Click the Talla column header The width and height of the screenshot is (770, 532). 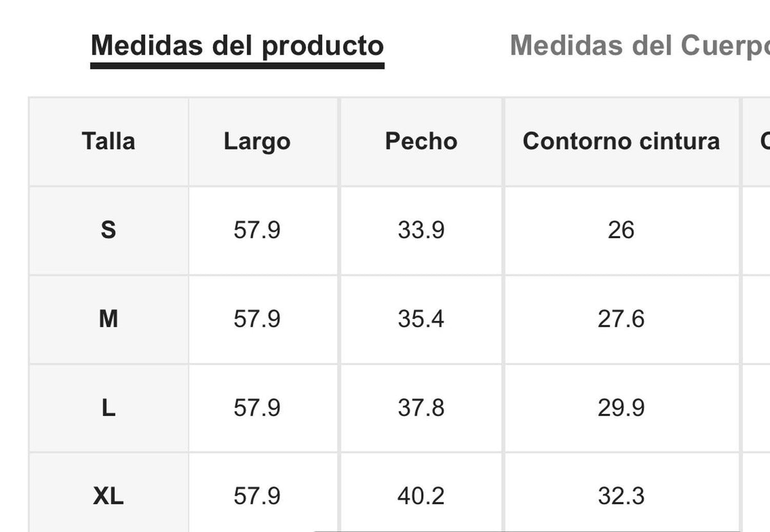108,141
